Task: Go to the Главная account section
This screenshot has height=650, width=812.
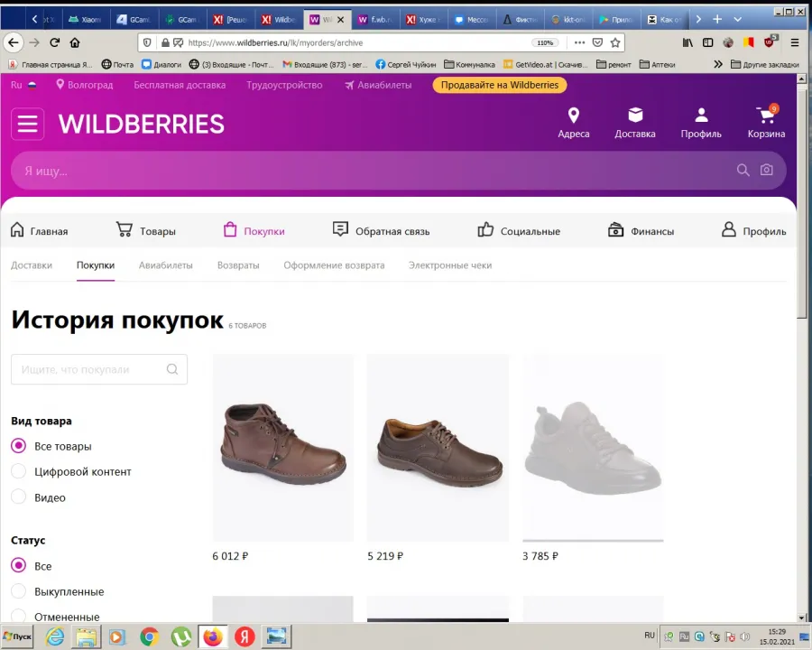Action: pyautogui.click(x=40, y=230)
